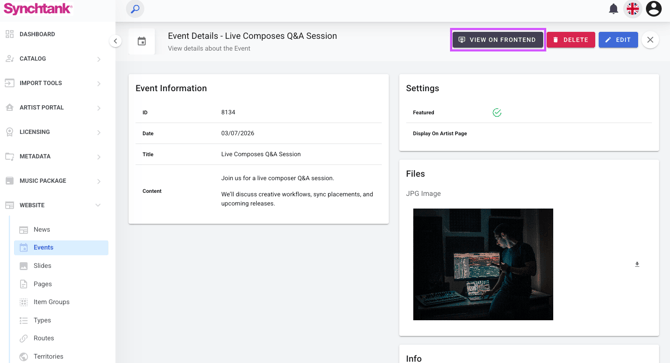Screen dimensions: 670x363
Task: Download the JPG image file
Action: click(637, 264)
